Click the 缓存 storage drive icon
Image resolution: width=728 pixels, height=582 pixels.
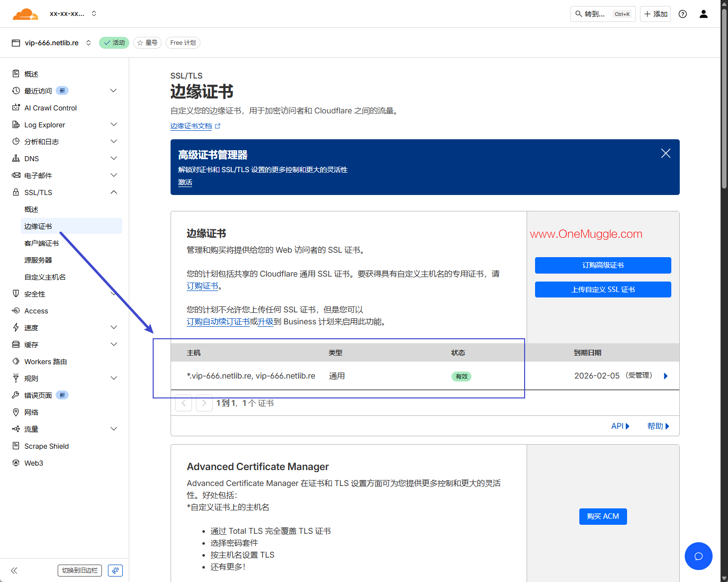[x=16, y=344]
